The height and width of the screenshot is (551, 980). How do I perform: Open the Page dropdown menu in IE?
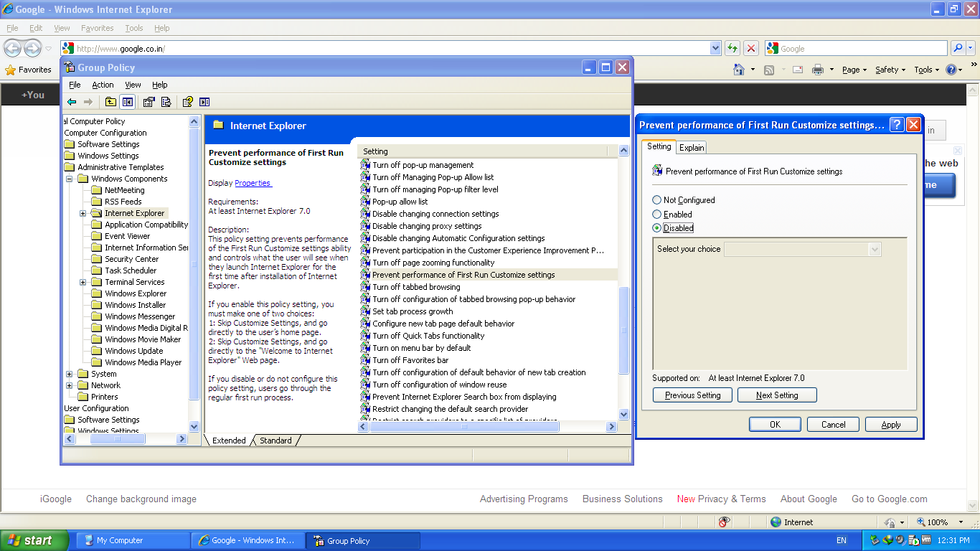pyautogui.click(x=854, y=70)
